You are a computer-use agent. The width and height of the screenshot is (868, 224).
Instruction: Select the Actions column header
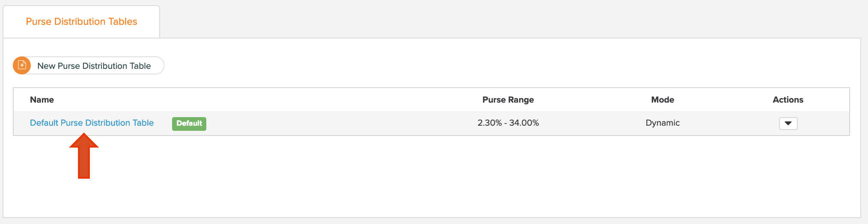point(788,100)
